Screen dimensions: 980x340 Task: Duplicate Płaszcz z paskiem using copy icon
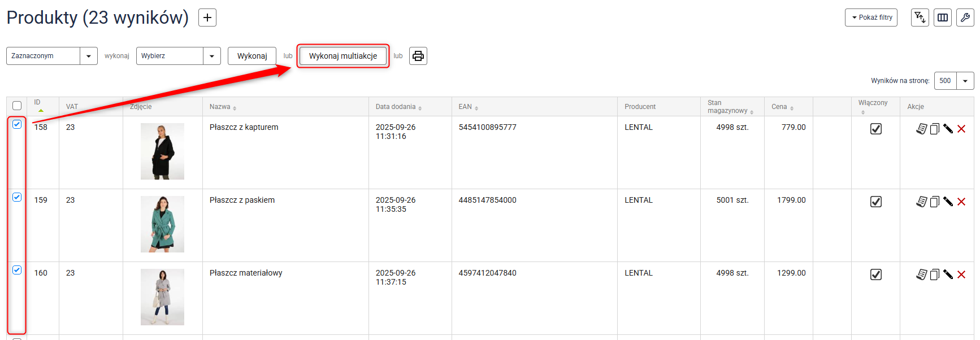(934, 202)
